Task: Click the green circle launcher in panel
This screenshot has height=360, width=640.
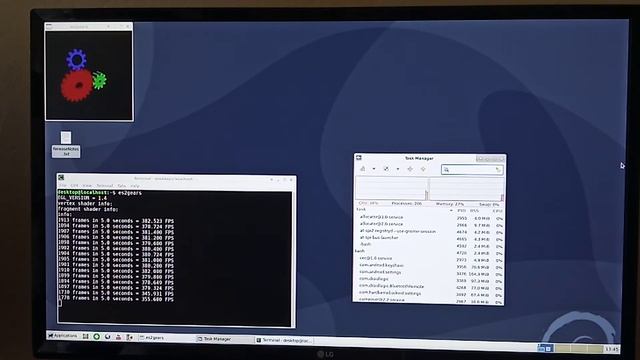Action: (96, 337)
